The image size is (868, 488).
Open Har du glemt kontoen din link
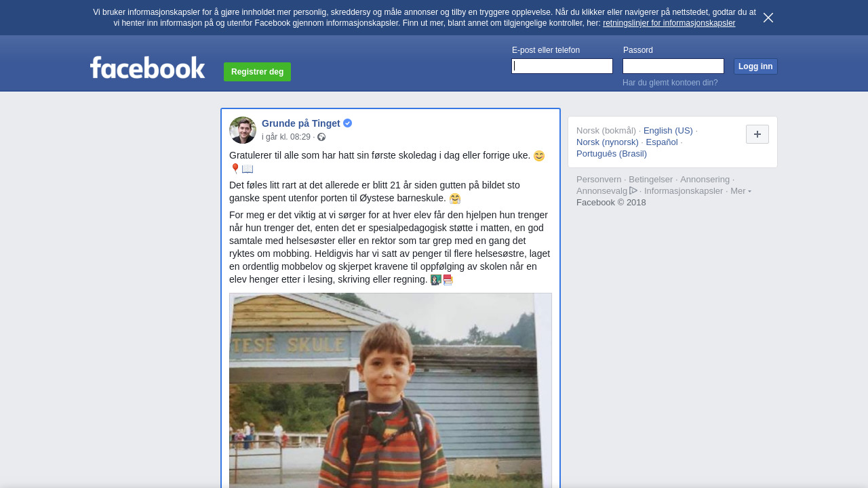pos(670,83)
